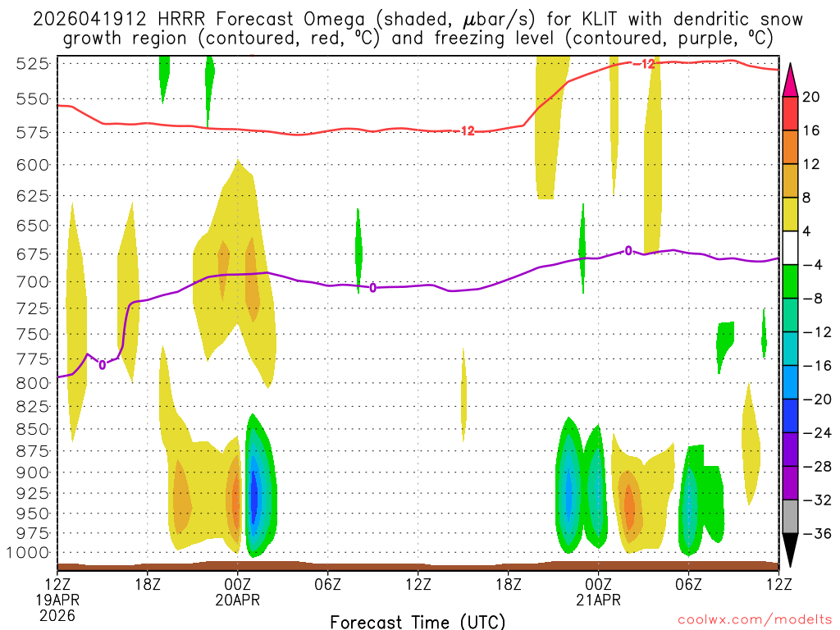Click the 825 pressure level label
The width and height of the screenshot is (840, 630).
(x=33, y=407)
